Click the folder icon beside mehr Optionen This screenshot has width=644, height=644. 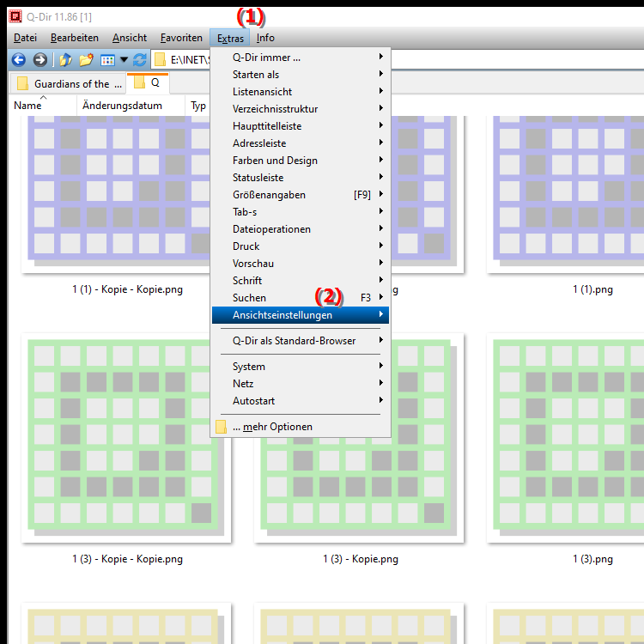(x=221, y=427)
